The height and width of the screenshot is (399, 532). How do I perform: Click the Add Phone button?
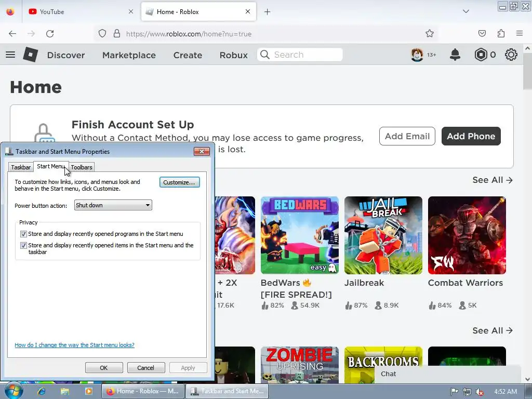471,136
